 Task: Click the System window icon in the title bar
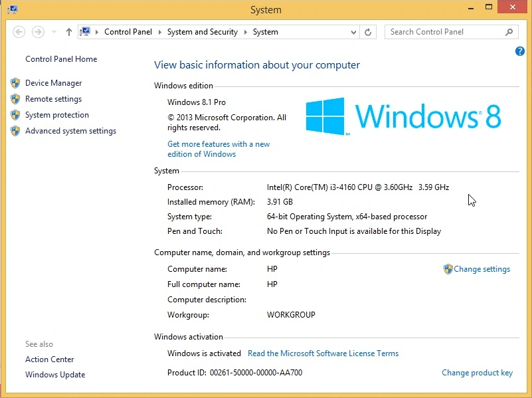click(13, 9)
